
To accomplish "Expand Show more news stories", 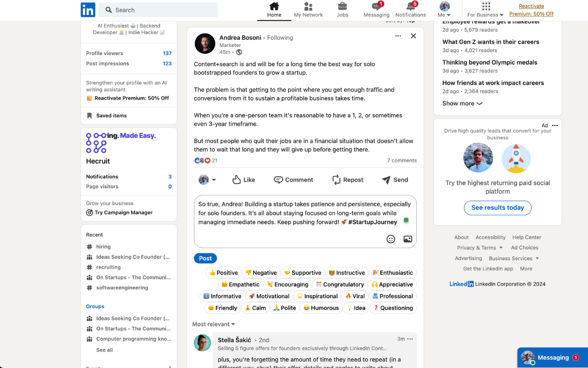I will [462, 103].
